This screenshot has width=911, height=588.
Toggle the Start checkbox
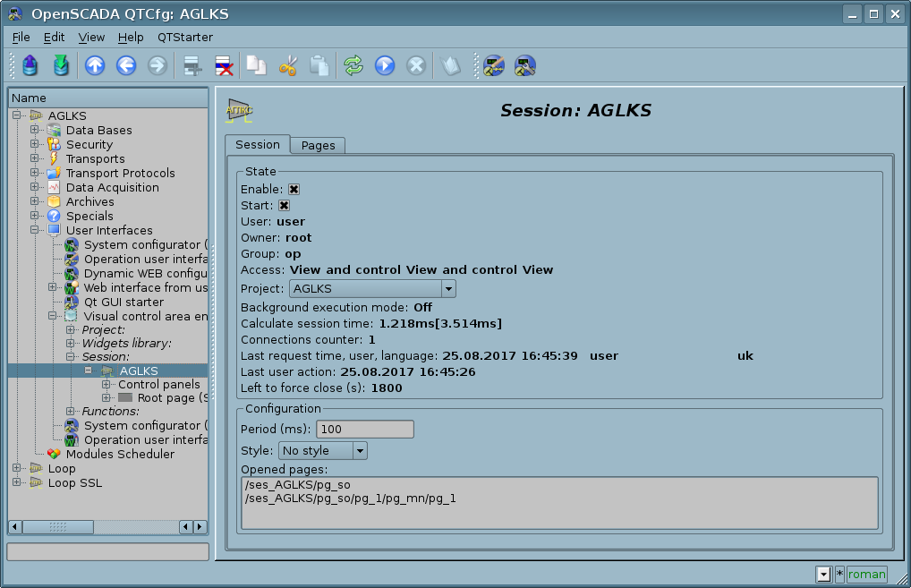pyautogui.click(x=285, y=206)
